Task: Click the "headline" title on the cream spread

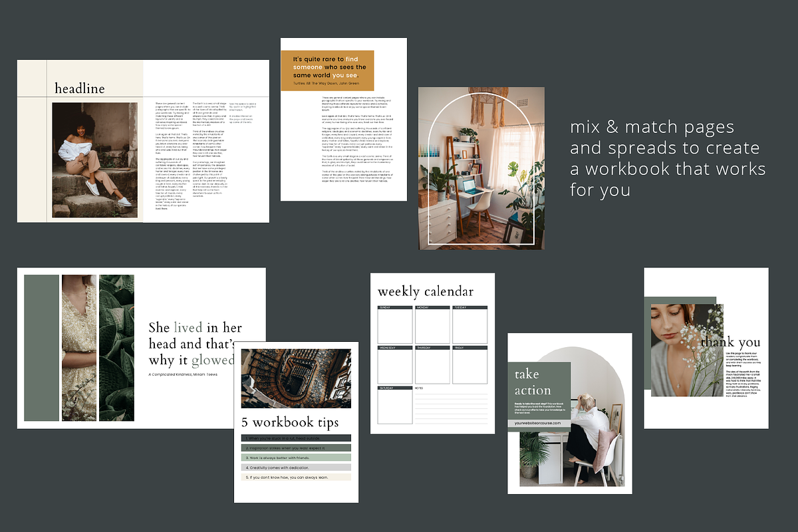Action: coord(79,88)
